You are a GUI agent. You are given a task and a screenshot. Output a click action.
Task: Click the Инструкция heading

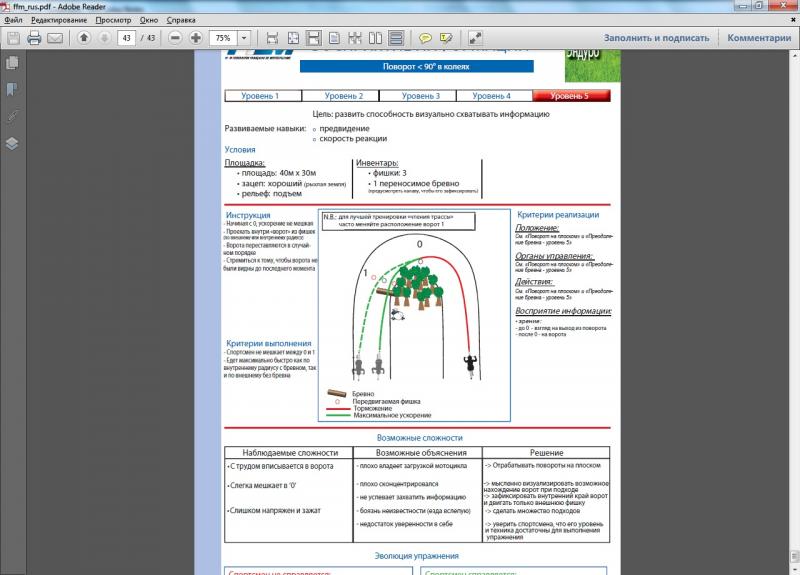(x=248, y=215)
